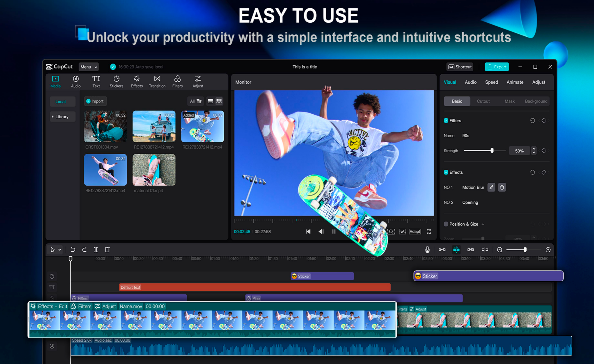Click the Adapt ratio button
The image size is (594, 364).
tap(415, 232)
